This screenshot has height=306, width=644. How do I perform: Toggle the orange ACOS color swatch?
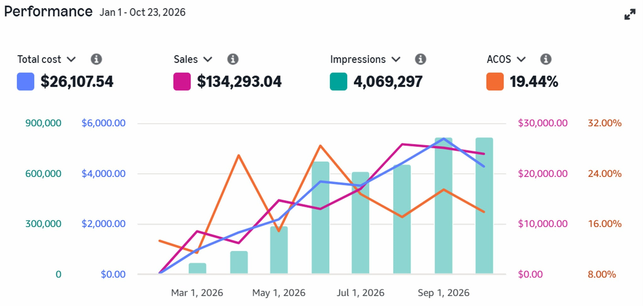(x=495, y=82)
